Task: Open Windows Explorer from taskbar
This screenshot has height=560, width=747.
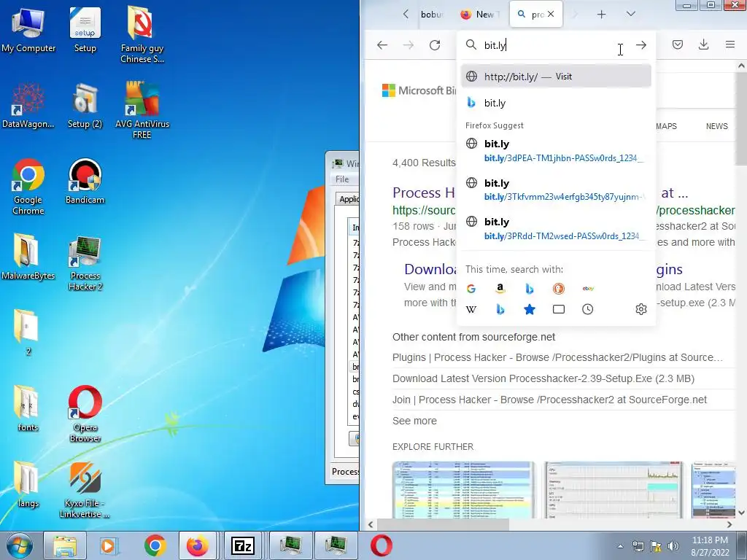Action: 65,545
